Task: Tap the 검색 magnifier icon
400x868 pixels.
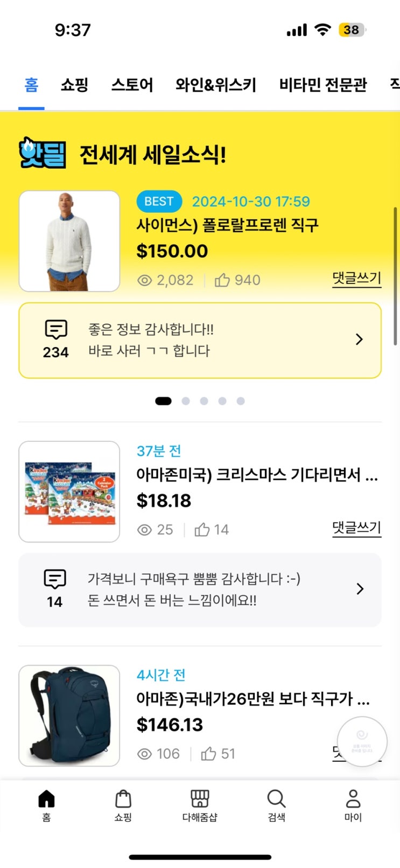Action: point(276,798)
